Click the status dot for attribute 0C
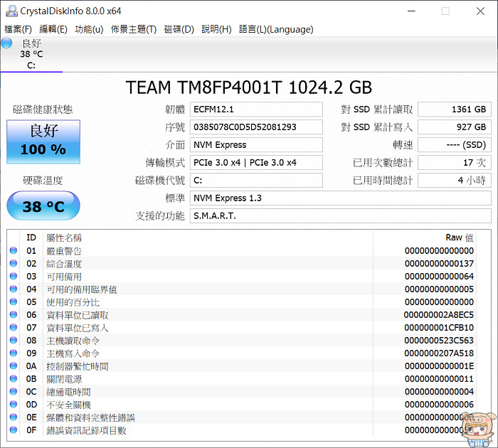498x448 pixels. (x=14, y=392)
